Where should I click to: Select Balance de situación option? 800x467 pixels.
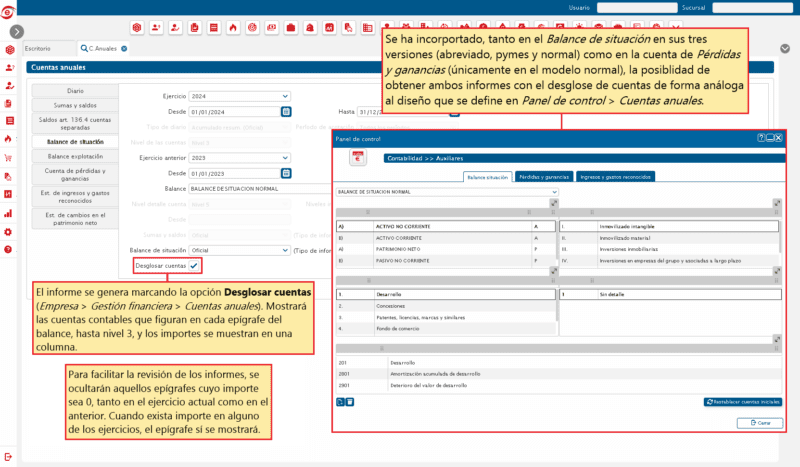coord(75,142)
